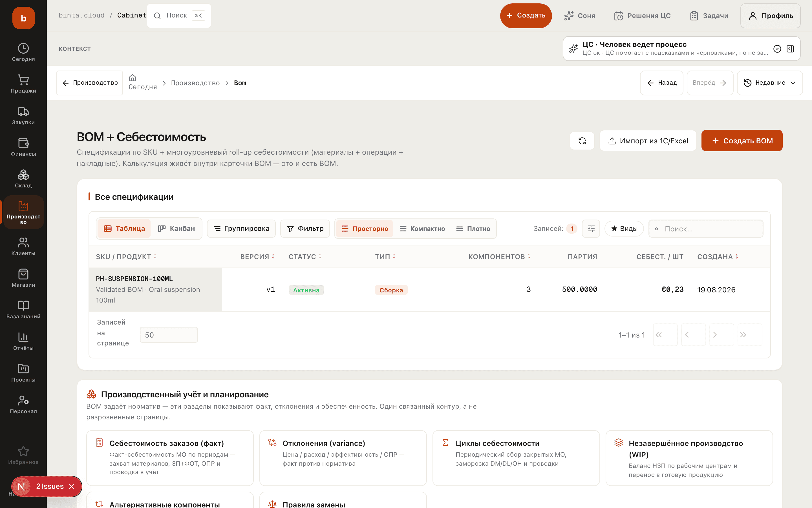The width and height of the screenshot is (812, 508).
Task: Open the PH-SUSPENSION-100ML row
Action: click(429, 289)
